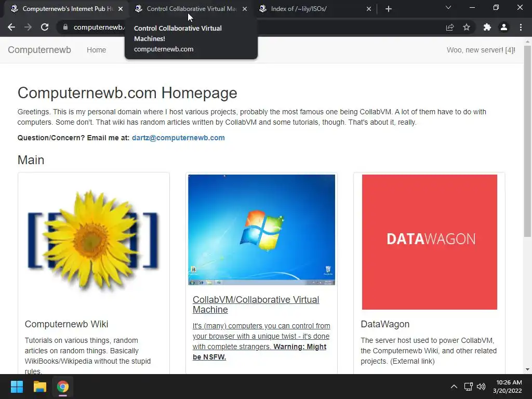The height and width of the screenshot is (399, 532).
Task: Restore down the Chrome window
Action: (496, 7)
